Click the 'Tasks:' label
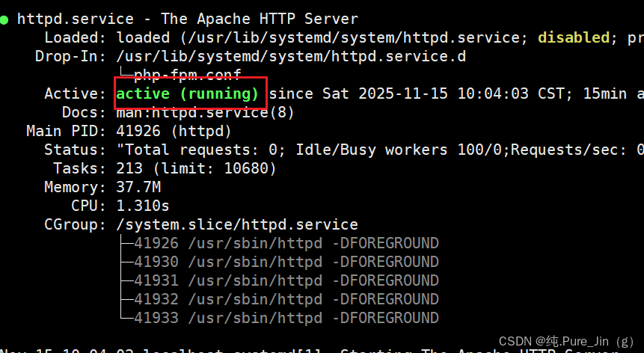The image size is (644, 353). 80,168
